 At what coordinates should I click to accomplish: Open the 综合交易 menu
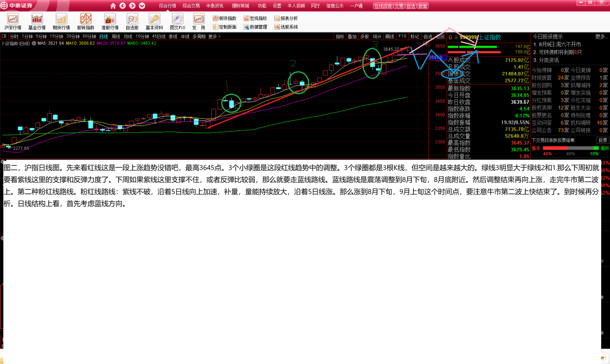[x=191, y=6]
